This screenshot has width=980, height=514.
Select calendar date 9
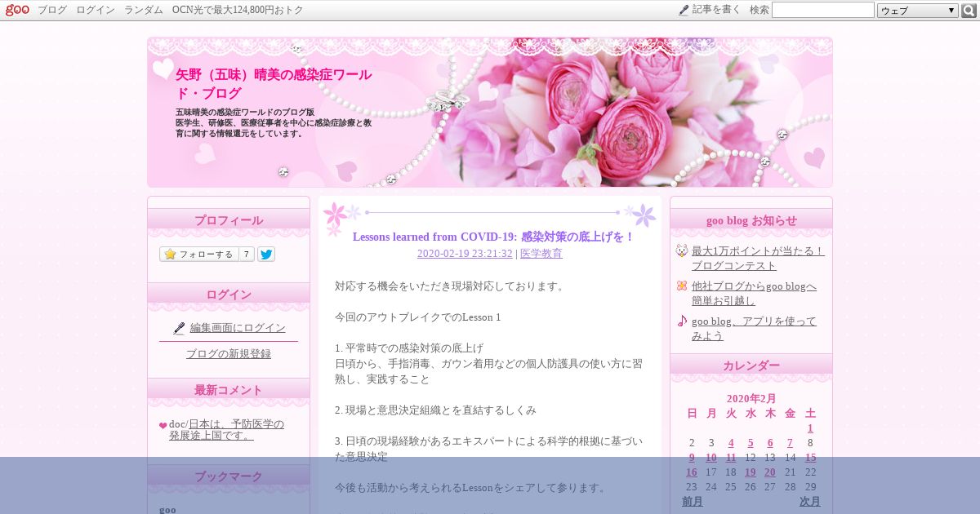[x=692, y=458]
